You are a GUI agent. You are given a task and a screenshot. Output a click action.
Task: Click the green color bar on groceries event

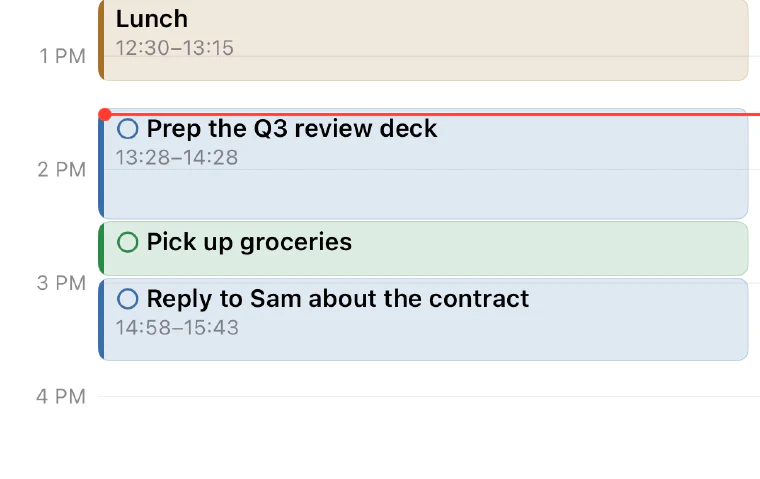click(x=101, y=249)
